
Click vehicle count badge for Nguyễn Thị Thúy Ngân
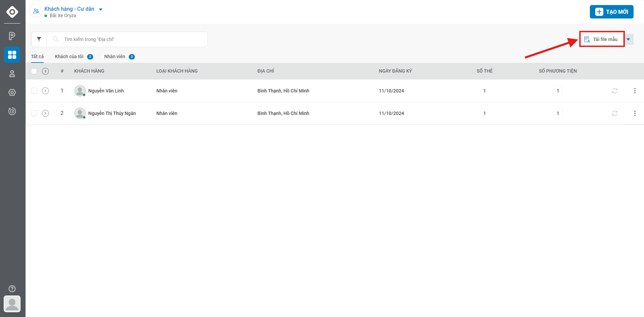558,113
